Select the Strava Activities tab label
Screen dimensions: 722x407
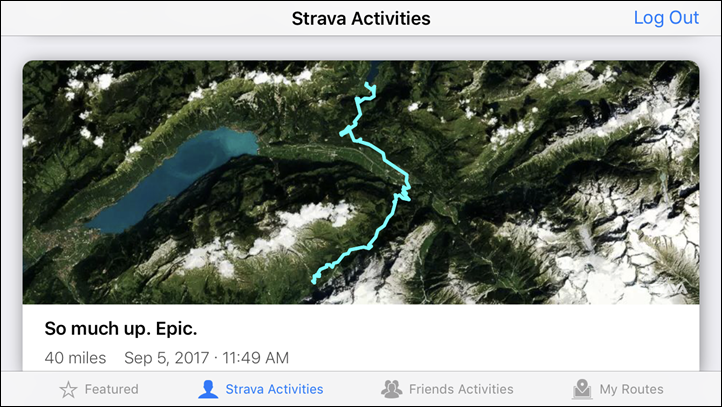pos(274,390)
